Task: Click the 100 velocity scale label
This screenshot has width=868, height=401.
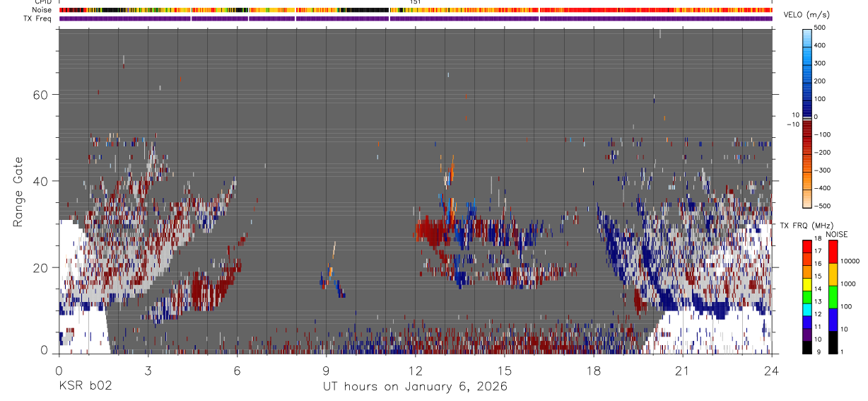Action: pos(821,98)
